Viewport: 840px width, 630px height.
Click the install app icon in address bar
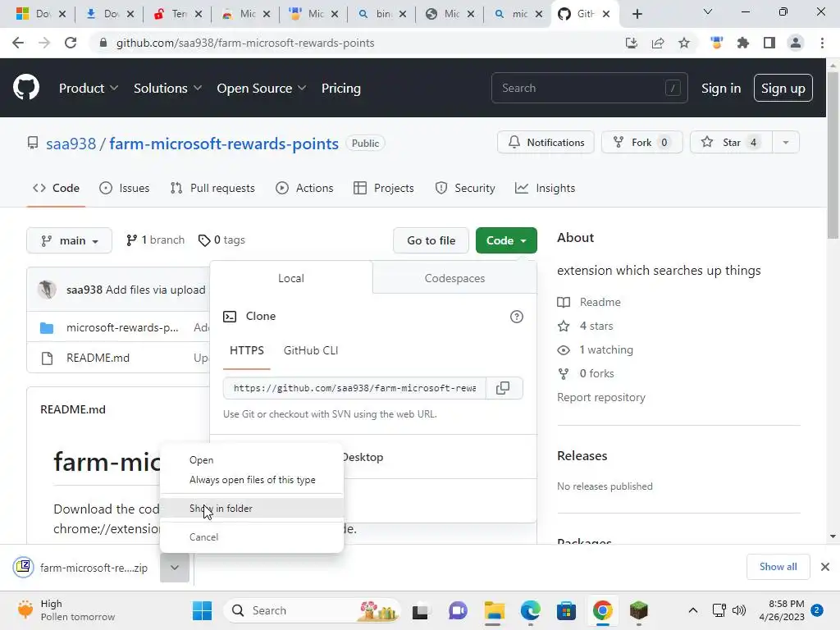click(x=632, y=43)
